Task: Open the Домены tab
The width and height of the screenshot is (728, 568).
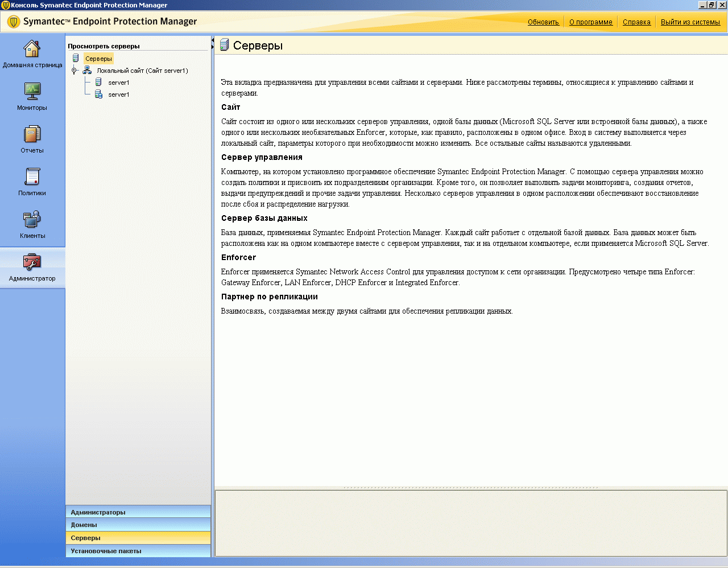Action: pos(138,525)
